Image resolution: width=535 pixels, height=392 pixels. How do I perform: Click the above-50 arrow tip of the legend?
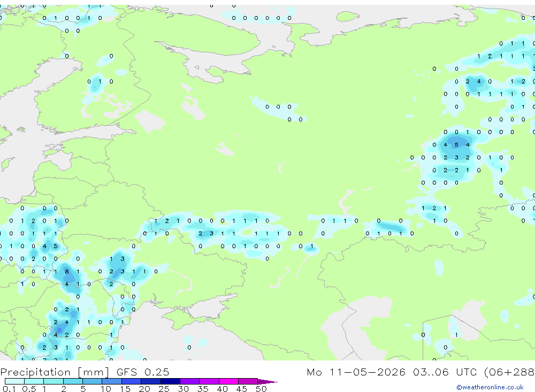coord(267,382)
